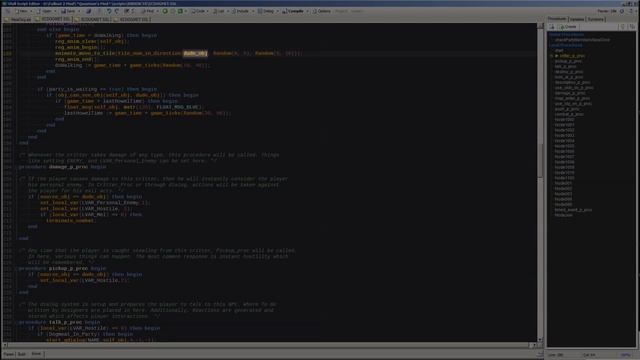This screenshot has height=360, width=640.
Task: Click 'procedure pickup_p_proc begin' code line
Action: [62, 269]
